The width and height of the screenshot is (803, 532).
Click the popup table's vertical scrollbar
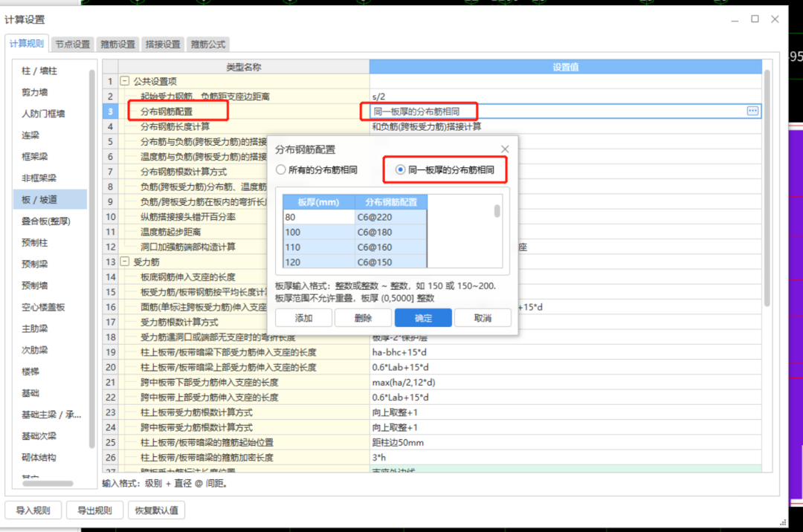(497, 212)
